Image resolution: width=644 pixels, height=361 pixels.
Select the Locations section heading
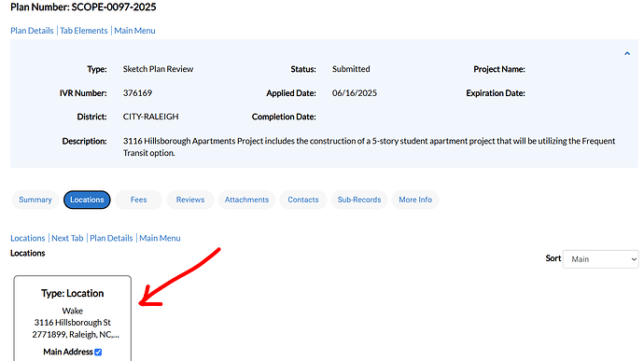coord(27,253)
